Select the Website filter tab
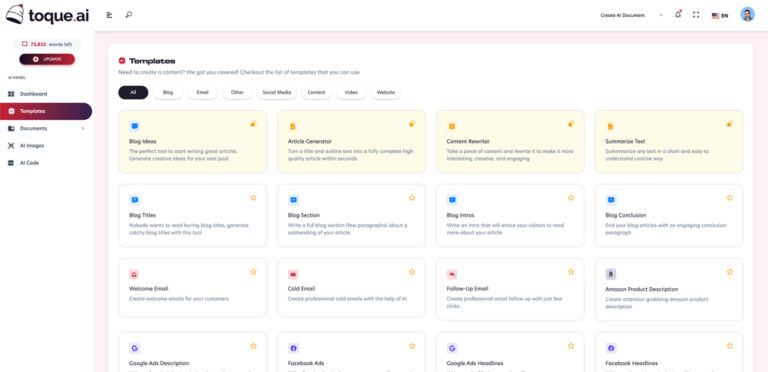The width and height of the screenshot is (768, 372). (x=386, y=93)
